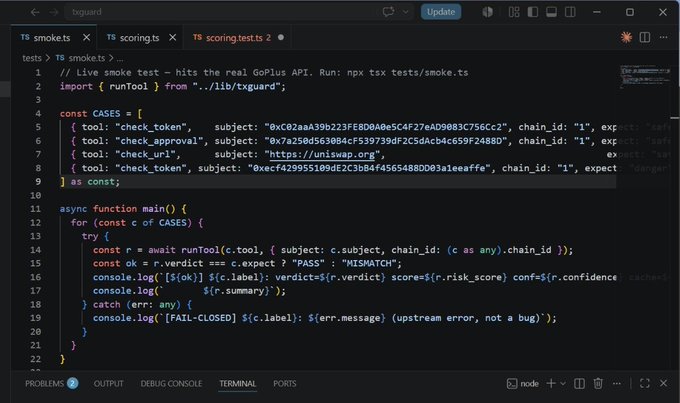Maximize the VS Code window
The width and height of the screenshot is (680, 403).
pos(630,12)
